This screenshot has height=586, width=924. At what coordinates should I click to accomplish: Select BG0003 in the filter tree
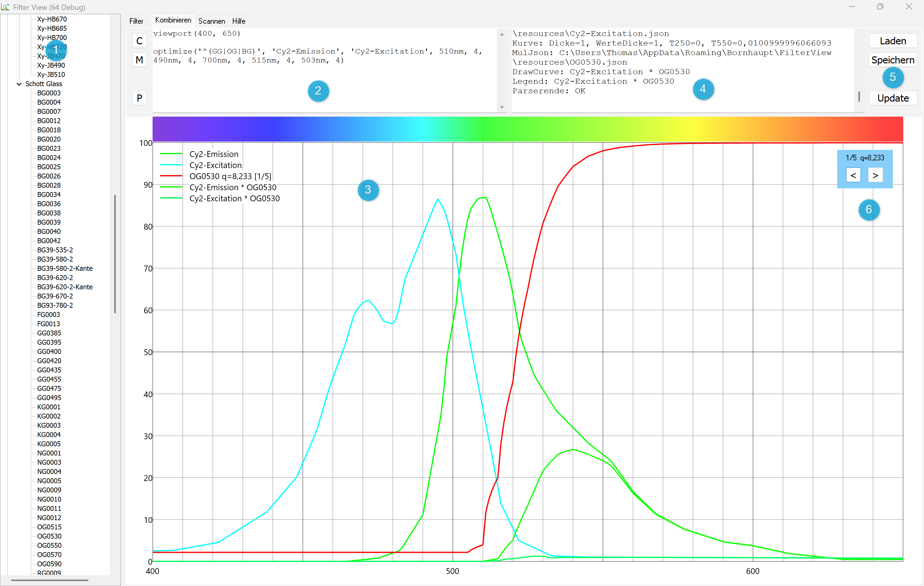click(x=49, y=93)
